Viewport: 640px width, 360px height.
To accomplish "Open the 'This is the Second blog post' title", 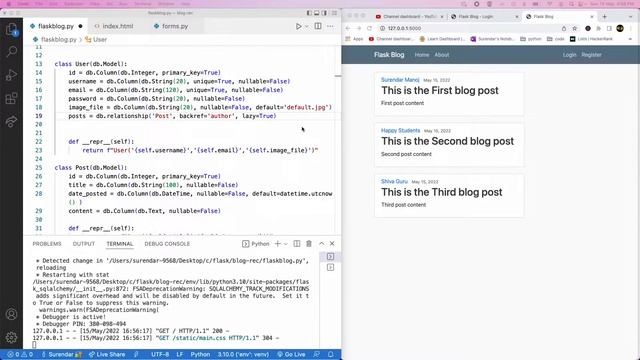I will 447,141.
